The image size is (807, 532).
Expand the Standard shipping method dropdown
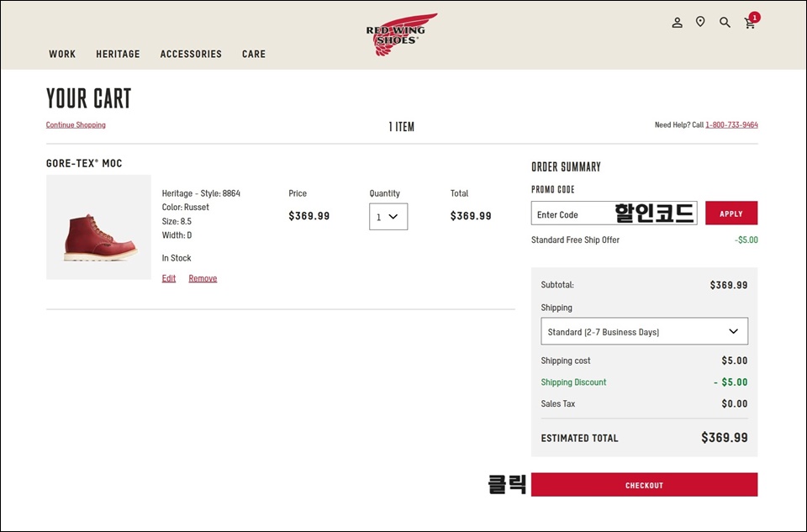(645, 331)
